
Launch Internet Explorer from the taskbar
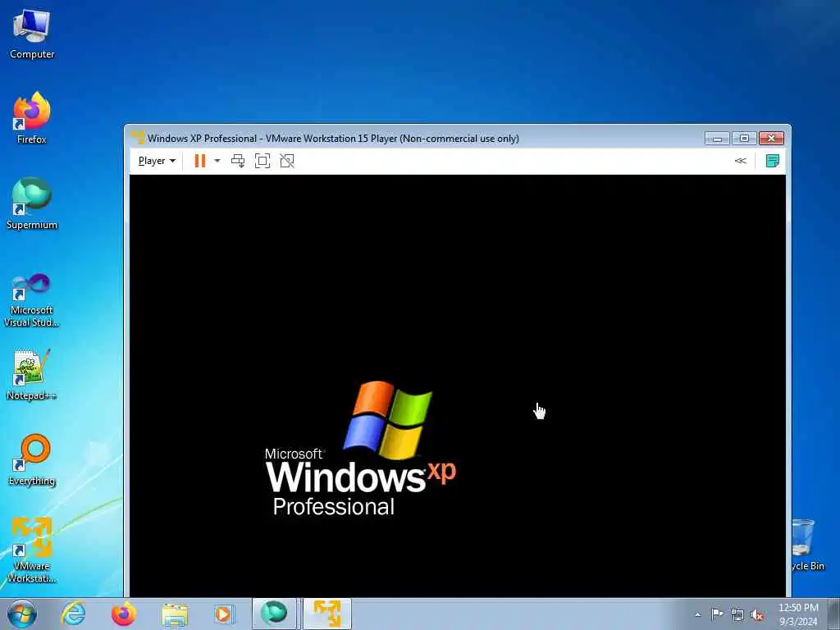(73, 614)
